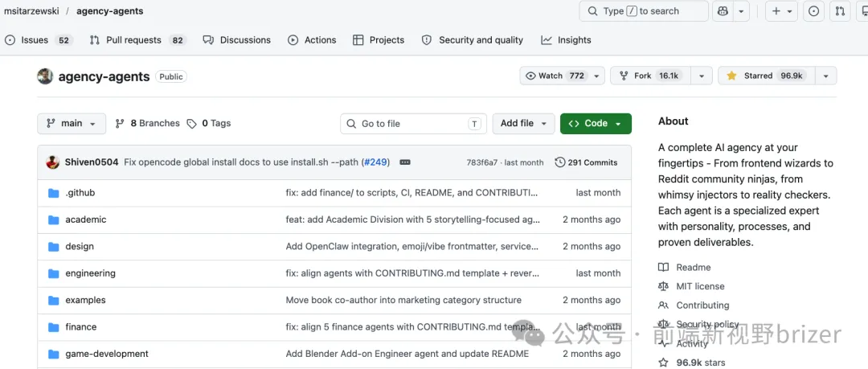Screen dimensions: 868x369
Task: Open the green Code dropdown
Action: 596,124
